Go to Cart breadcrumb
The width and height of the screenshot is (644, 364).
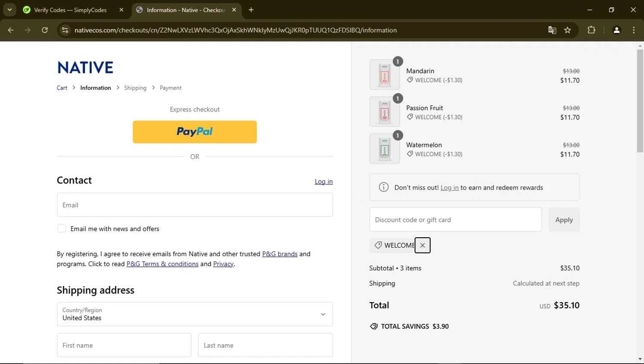pyautogui.click(x=62, y=88)
